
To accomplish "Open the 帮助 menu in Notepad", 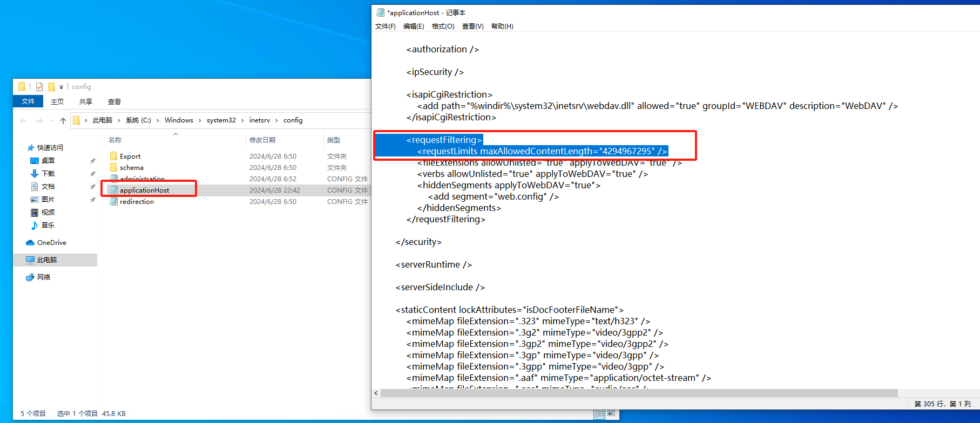I will [x=502, y=26].
